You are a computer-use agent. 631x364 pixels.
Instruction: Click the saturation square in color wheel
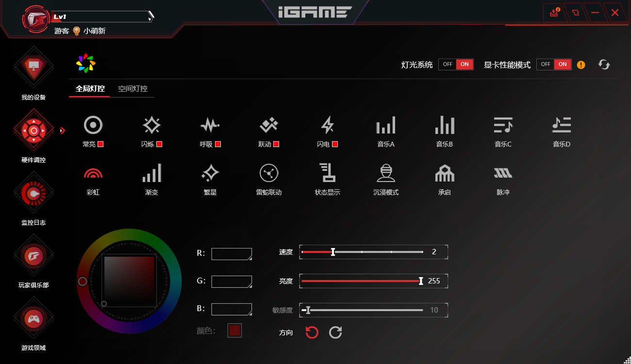pos(129,281)
